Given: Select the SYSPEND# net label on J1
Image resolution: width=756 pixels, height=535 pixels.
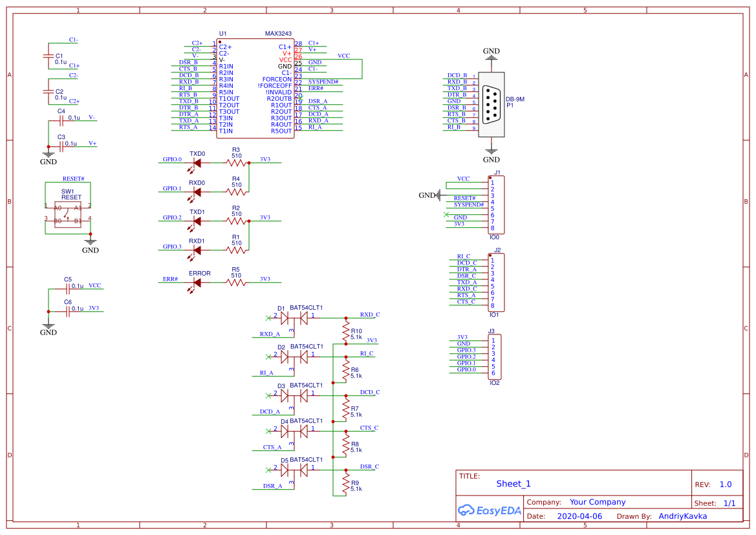Looking at the screenshot, I should point(468,205).
